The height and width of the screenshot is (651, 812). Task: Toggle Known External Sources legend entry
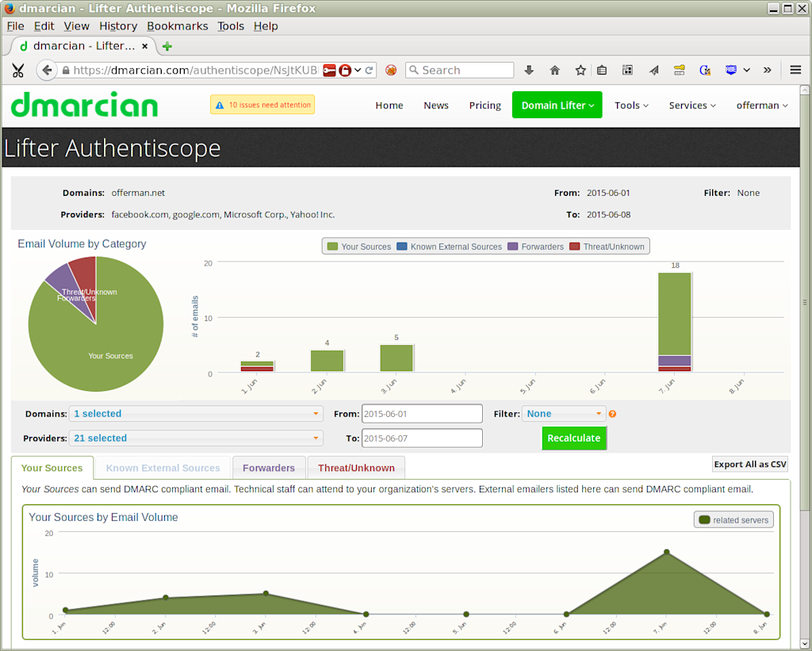450,247
